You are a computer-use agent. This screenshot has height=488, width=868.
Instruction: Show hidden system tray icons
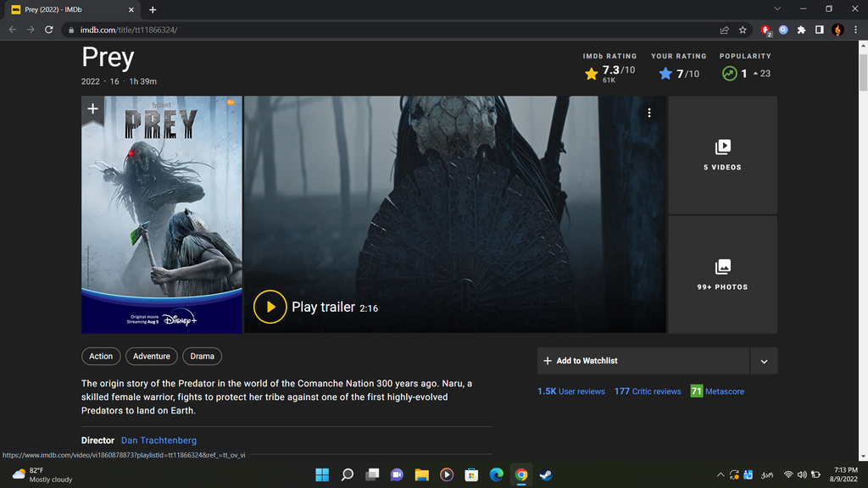tap(721, 474)
